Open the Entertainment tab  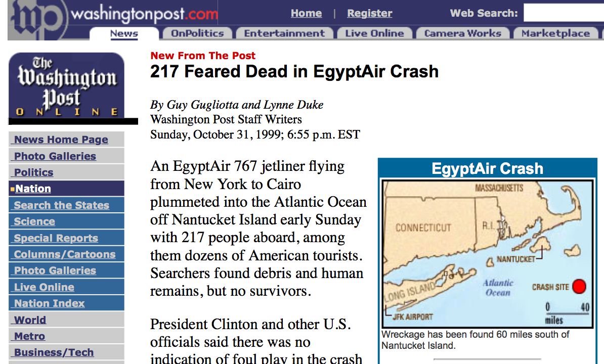[284, 33]
